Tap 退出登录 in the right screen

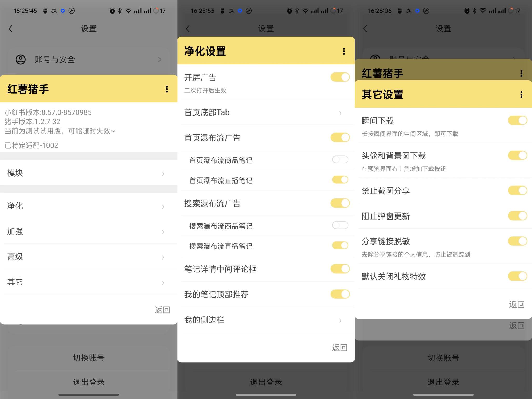coord(443,382)
